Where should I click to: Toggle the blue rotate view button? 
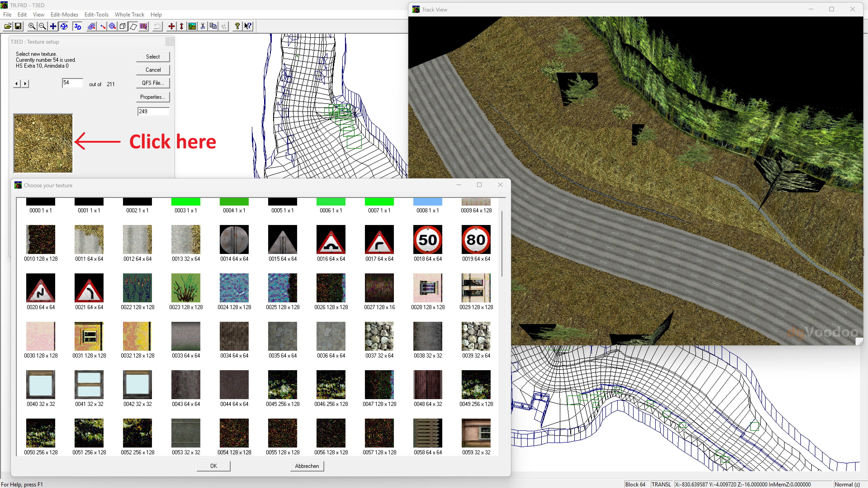coord(64,26)
